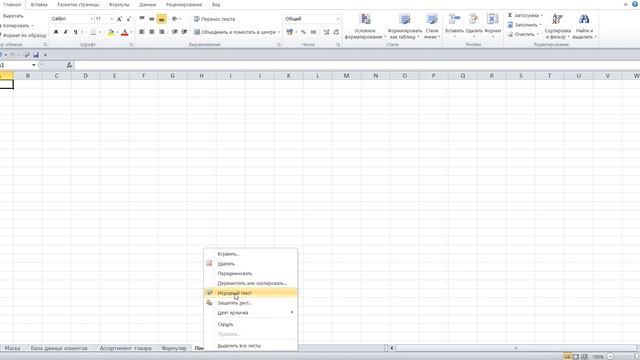Click the Insert Function fx icon
This screenshot has height=360, width=640.
[x=69, y=65]
